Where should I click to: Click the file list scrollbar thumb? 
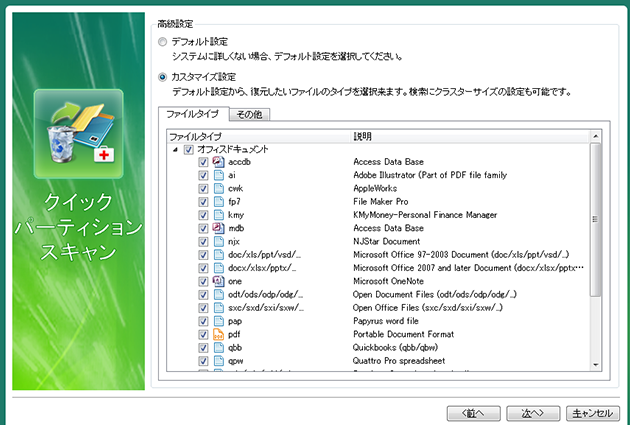(x=595, y=219)
